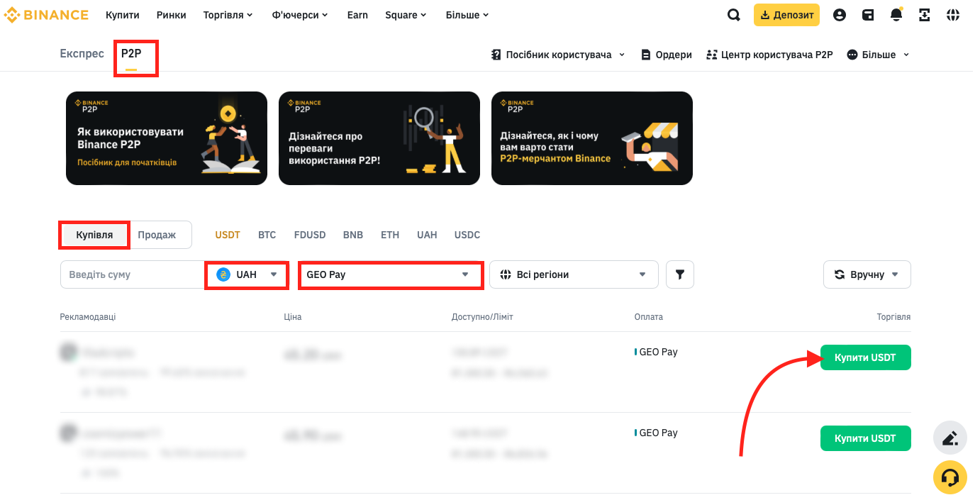Open the user profile icon
Screen dimensions: 980x500
840,15
